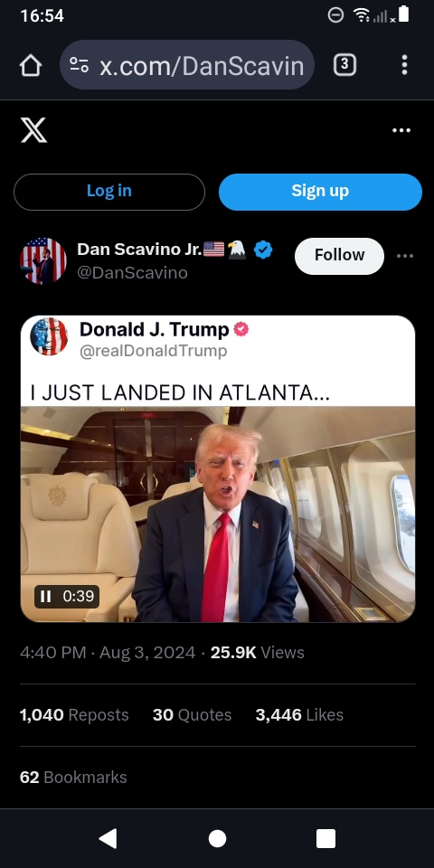Tap the Android back navigation button
The width and height of the screenshot is (434, 868).
[x=108, y=839]
